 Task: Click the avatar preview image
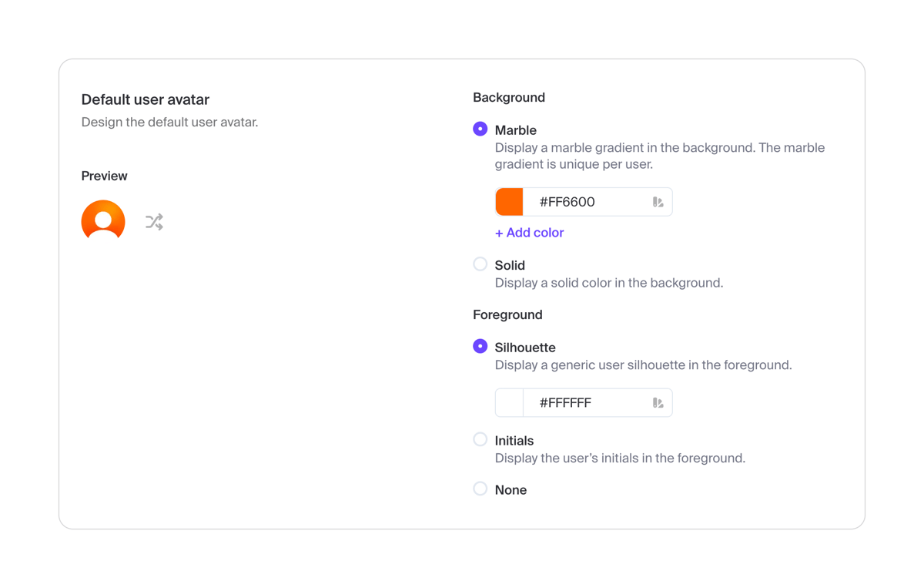tap(102, 220)
